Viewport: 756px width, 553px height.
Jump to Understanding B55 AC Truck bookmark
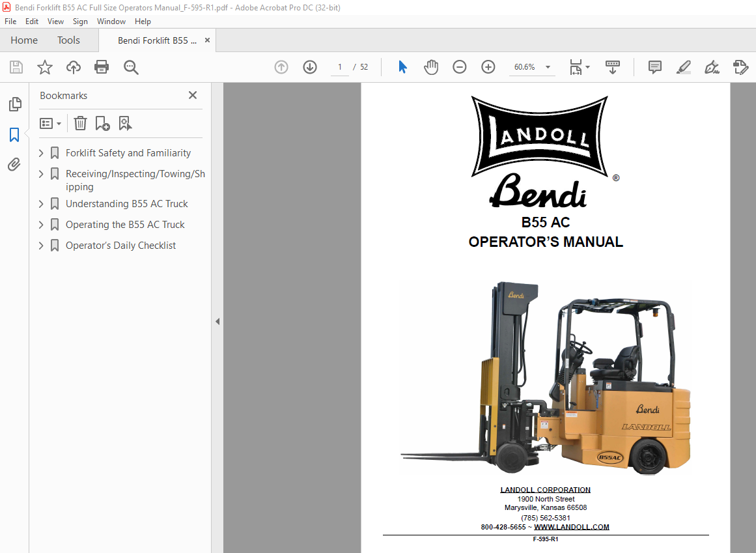point(127,204)
